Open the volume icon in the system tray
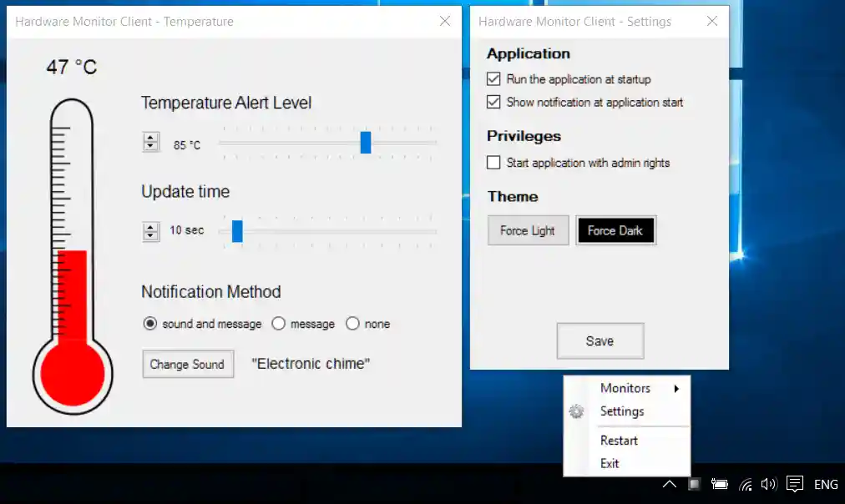845x504 pixels. click(768, 484)
